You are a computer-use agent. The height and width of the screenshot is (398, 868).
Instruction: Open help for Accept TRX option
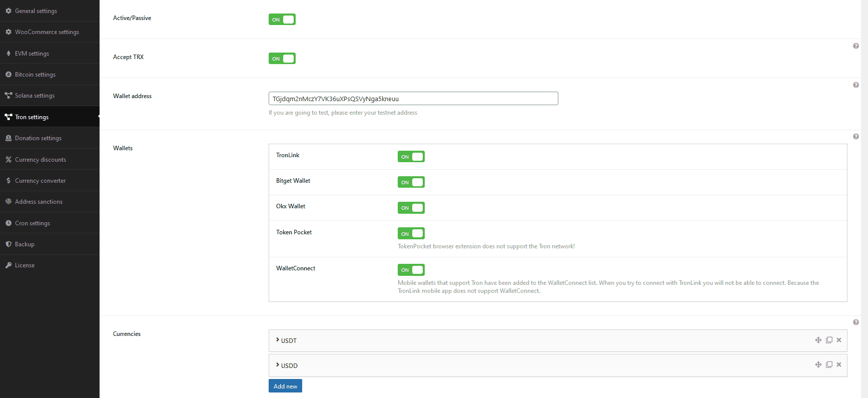[x=856, y=46]
